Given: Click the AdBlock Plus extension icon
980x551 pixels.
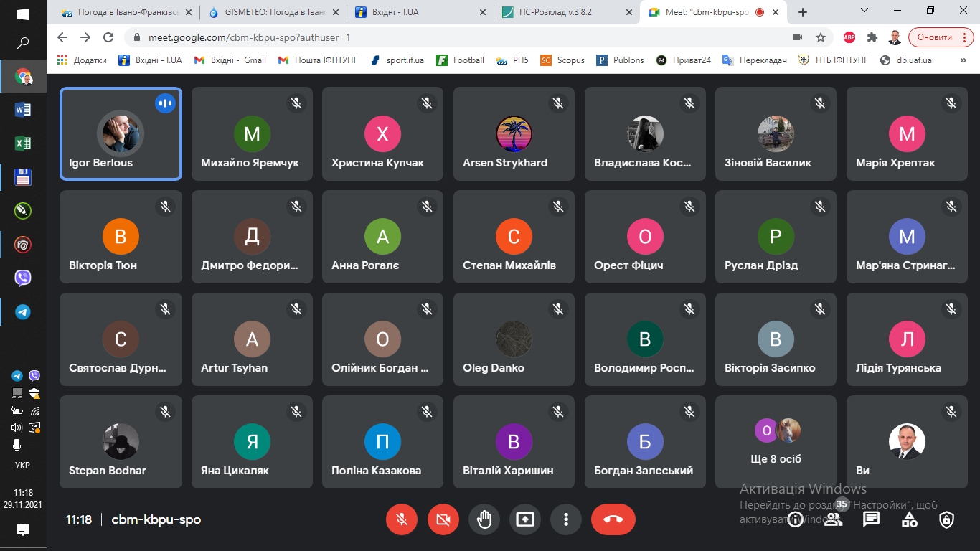Looking at the screenshot, I should 849,37.
